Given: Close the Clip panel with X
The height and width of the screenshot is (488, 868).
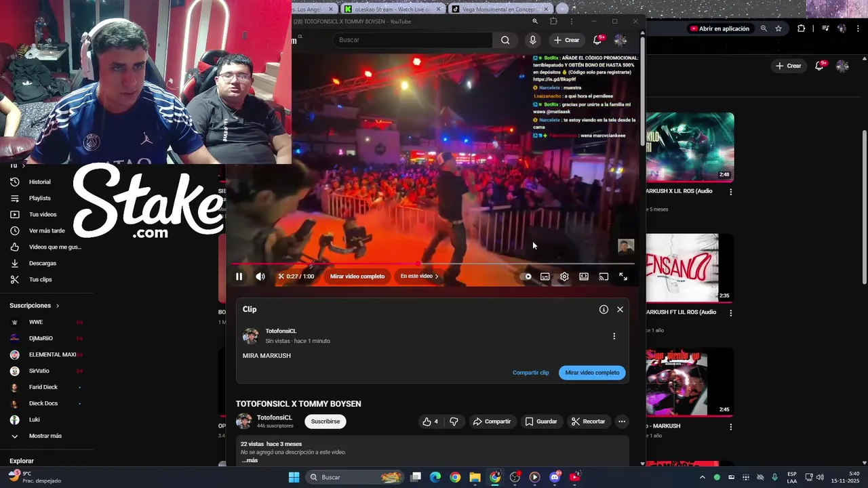Looking at the screenshot, I should 620,309.
